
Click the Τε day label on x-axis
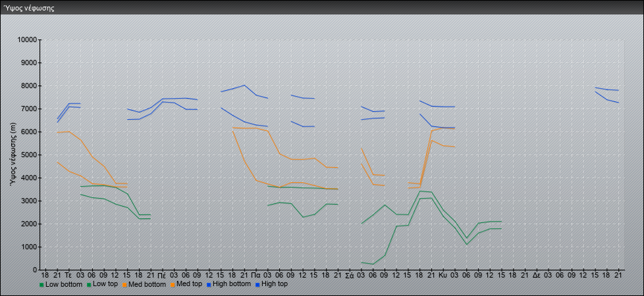(x=68, y=275)
